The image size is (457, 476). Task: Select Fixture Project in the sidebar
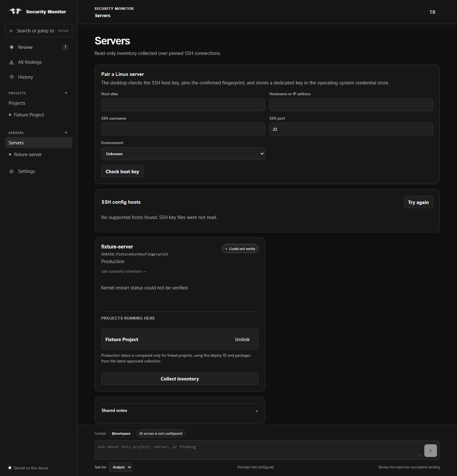[x=38, y=115]
